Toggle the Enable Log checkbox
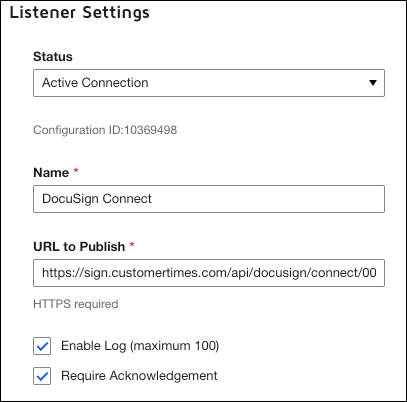407x402 pixels. coord(42,346)
